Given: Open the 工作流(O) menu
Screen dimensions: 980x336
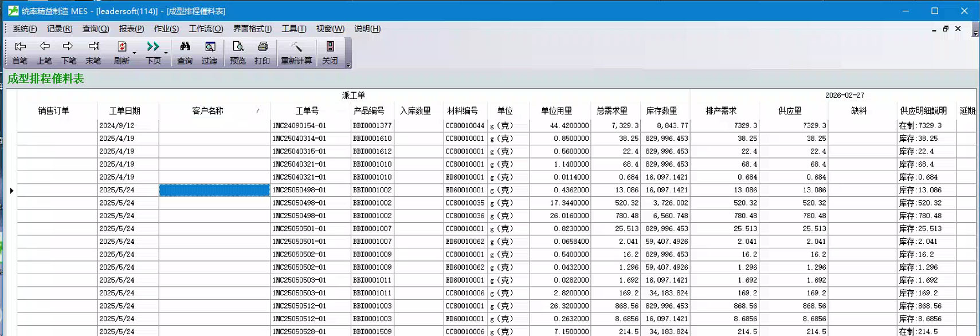Looking at the screenshot, I should [206, 29].
